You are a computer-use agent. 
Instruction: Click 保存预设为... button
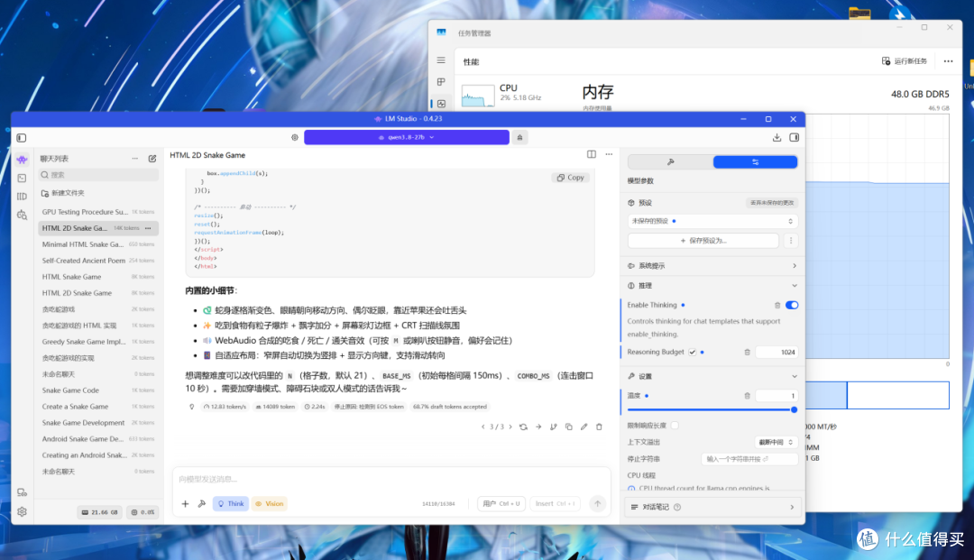click(703, 240)
